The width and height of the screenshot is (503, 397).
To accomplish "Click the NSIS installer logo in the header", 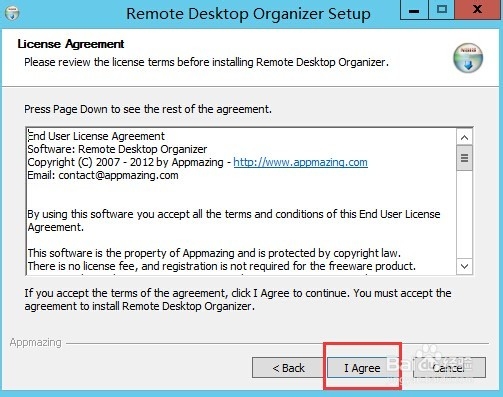I will coord(468,58).
